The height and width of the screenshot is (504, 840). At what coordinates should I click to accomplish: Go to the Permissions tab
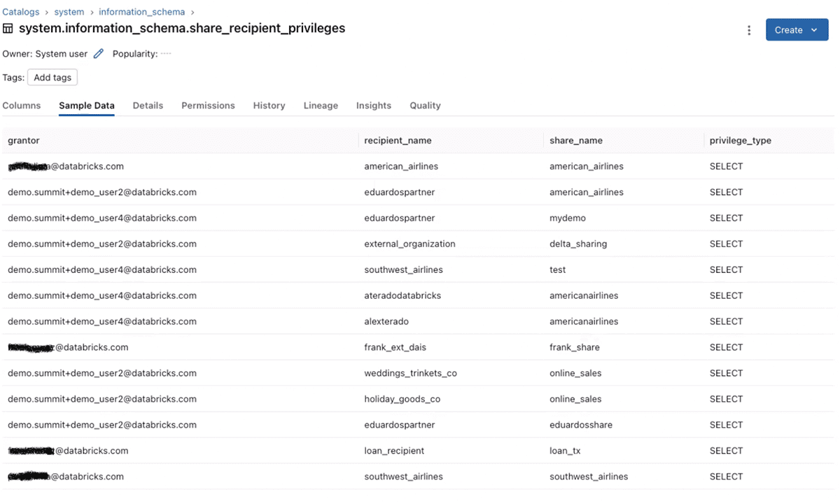[x=208, y=106]
